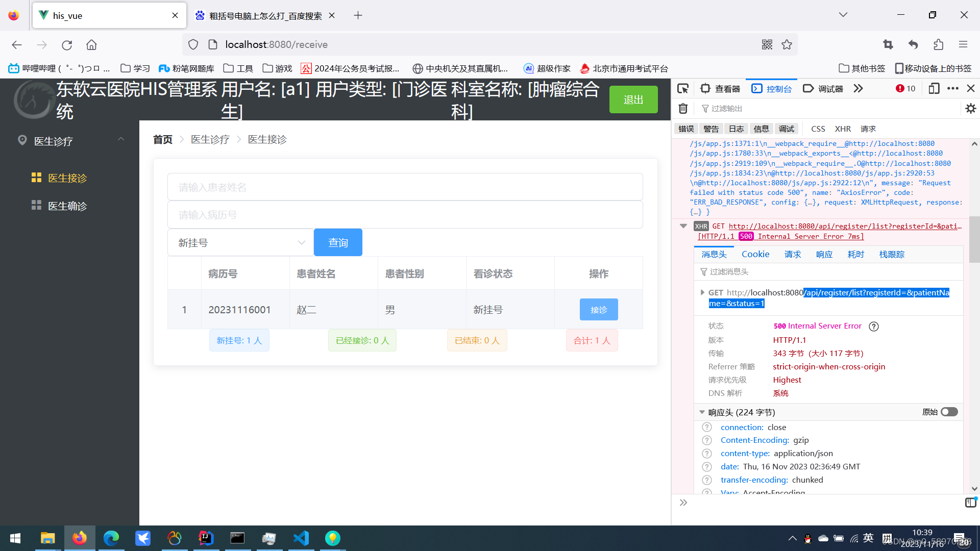Screen dimensions: 980x551
Task: Click the screenshot crop toolbar icon
Action: [888, 44]
